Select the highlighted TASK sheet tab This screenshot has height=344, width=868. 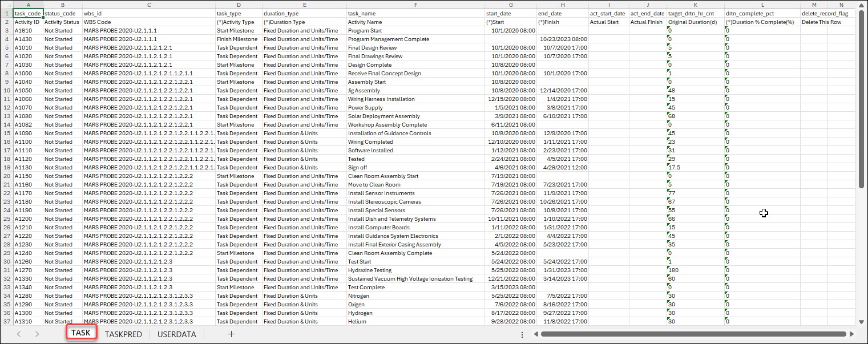pos(81,333)
